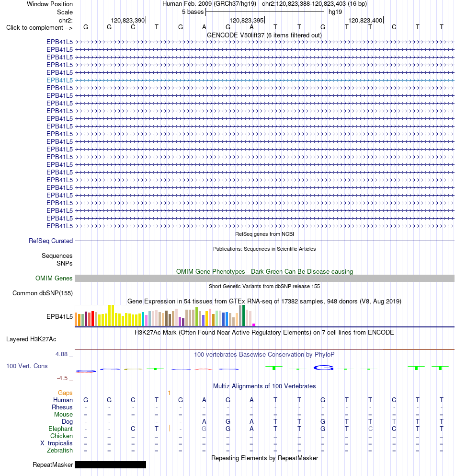Click the dark green GTEx expression bar
455x476 pixels.
(x=244, y=316)
